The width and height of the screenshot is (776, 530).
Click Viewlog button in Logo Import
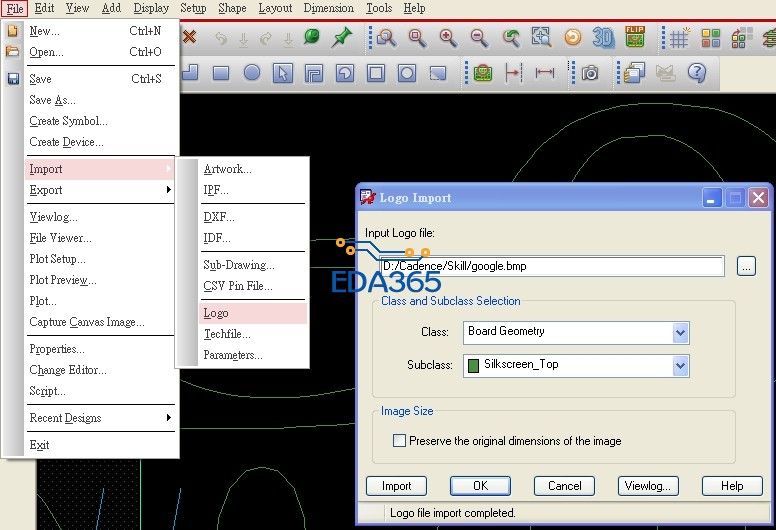click(648, 486)
